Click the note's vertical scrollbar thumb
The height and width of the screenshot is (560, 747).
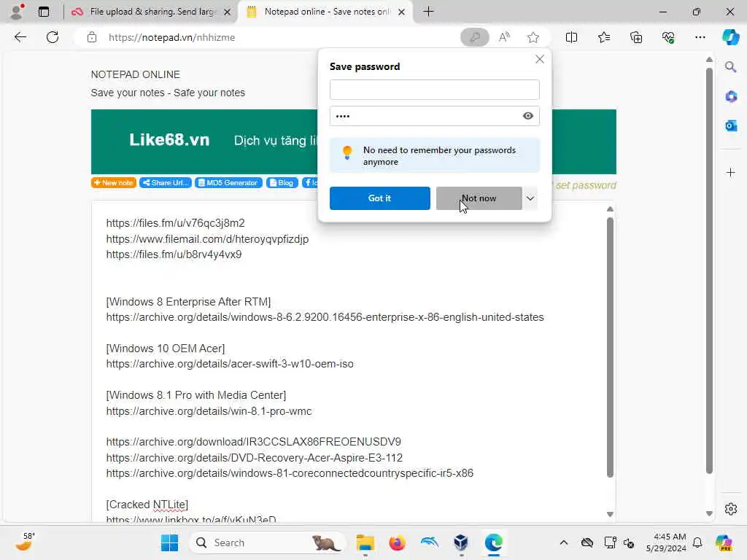pos(610,347)
